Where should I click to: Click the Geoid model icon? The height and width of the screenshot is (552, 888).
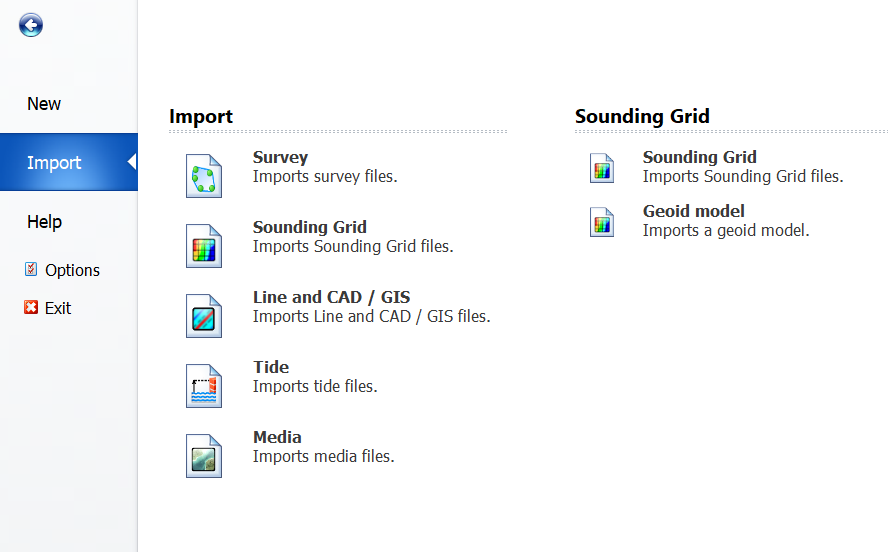click(601, 220)
